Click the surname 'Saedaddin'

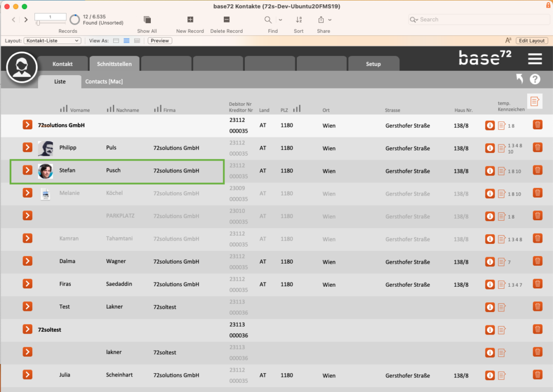click(x=119, y=284)
